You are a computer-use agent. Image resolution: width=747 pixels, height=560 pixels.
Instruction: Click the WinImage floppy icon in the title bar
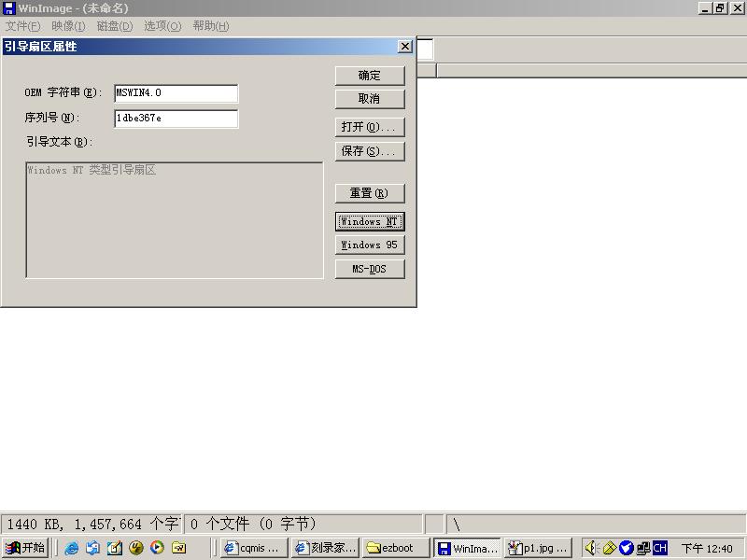coord(8,8)
